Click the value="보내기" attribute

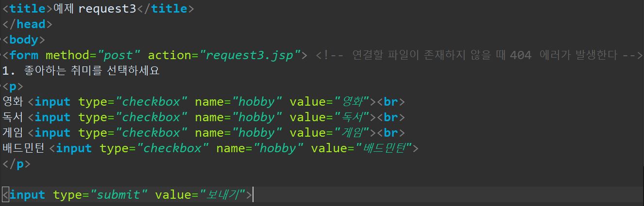tap(201, 195)
